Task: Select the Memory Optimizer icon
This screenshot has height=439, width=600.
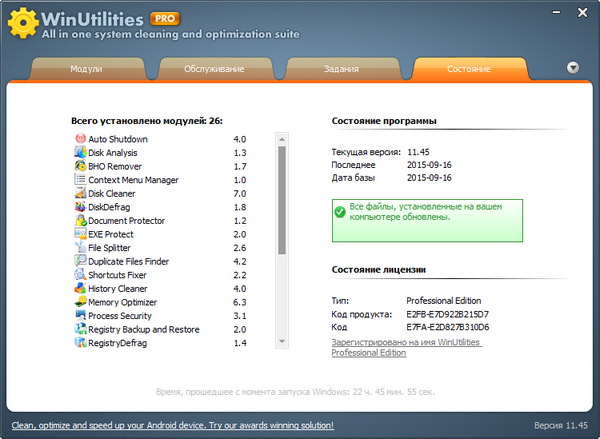Action: pos(80,302)
